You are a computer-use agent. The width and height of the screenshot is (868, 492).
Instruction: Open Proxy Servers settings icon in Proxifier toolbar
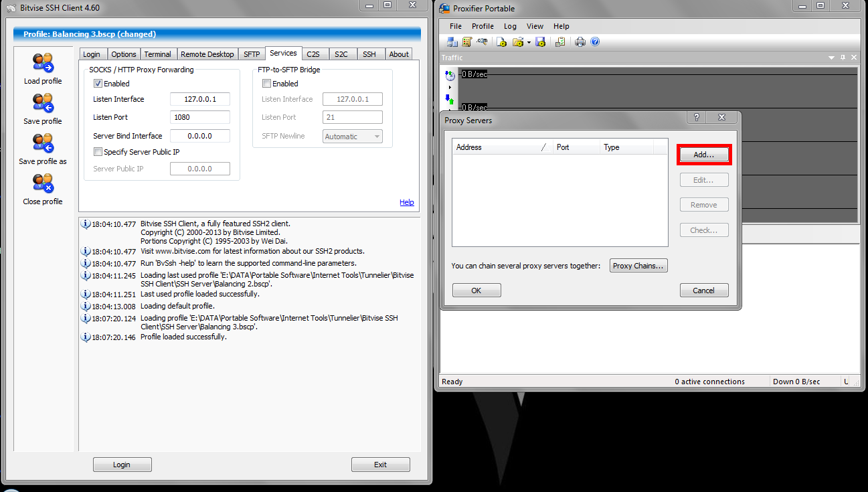[452, 42]
